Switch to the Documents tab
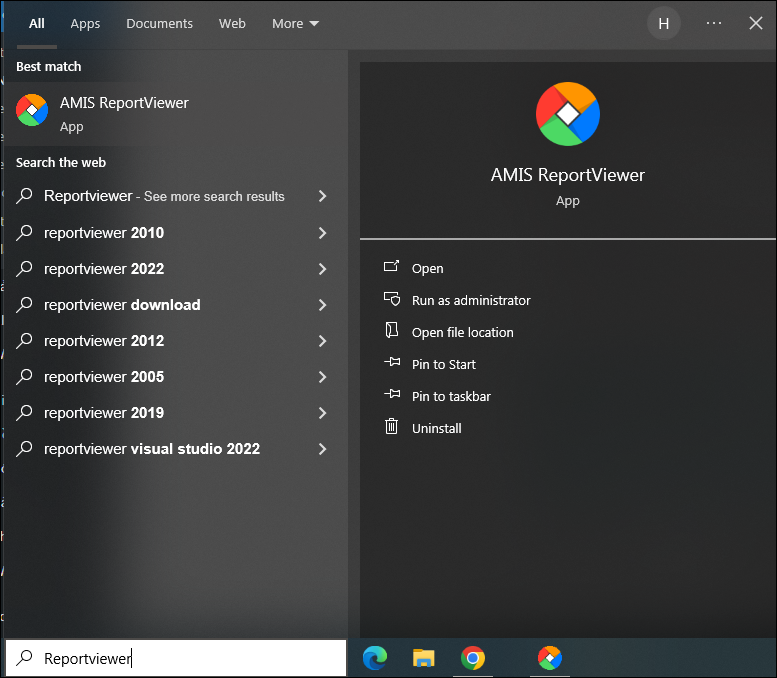777x678 pixels. (x=159, y=23)
